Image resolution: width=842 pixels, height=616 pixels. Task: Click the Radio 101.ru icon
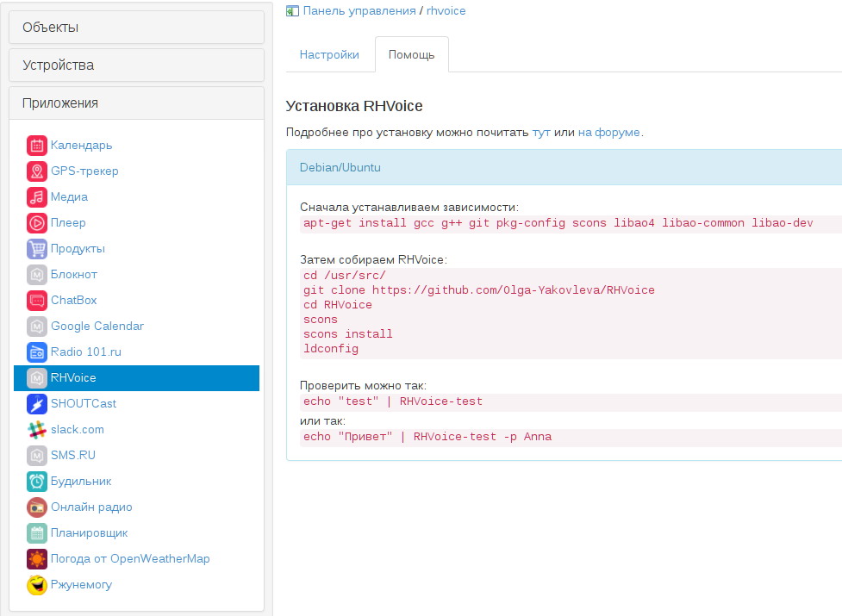(x=36, y=352)
